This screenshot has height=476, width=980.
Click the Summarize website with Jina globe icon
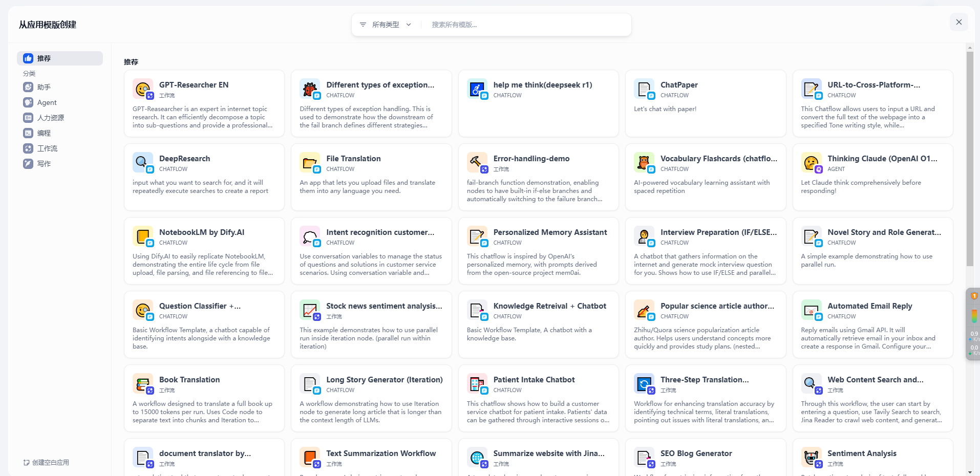[x=477, y=458]
